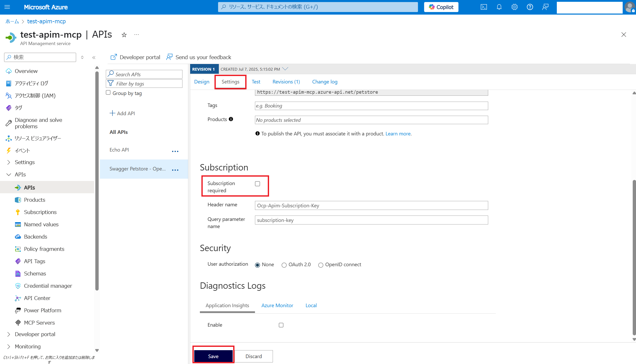Open portal settings gear
Image resolution: width=636 pixels, height=364 pixels.
[515, 7]
